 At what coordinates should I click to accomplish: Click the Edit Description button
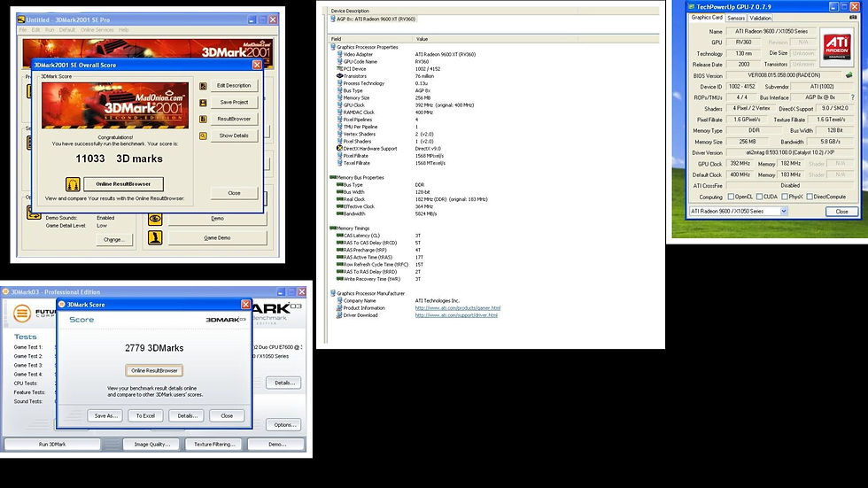click(234, 86)
